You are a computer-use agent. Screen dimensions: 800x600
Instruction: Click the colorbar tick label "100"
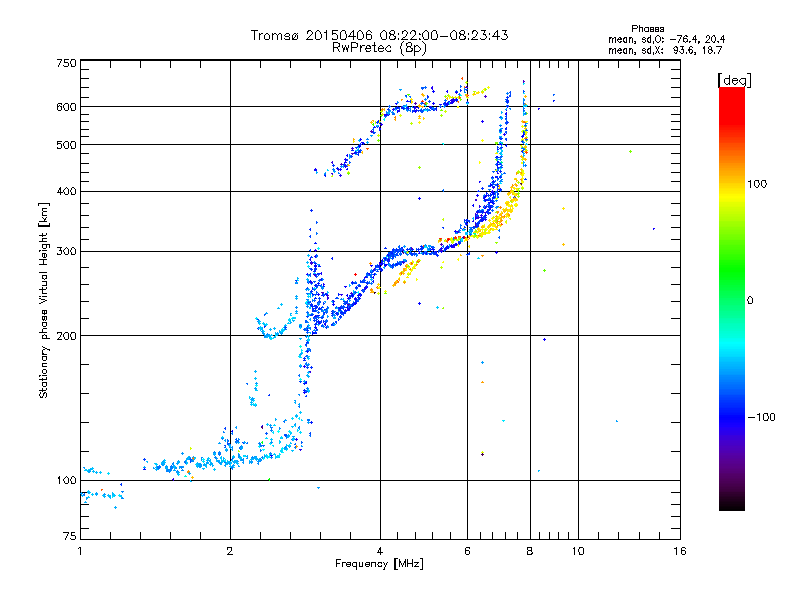click(757, 184)
